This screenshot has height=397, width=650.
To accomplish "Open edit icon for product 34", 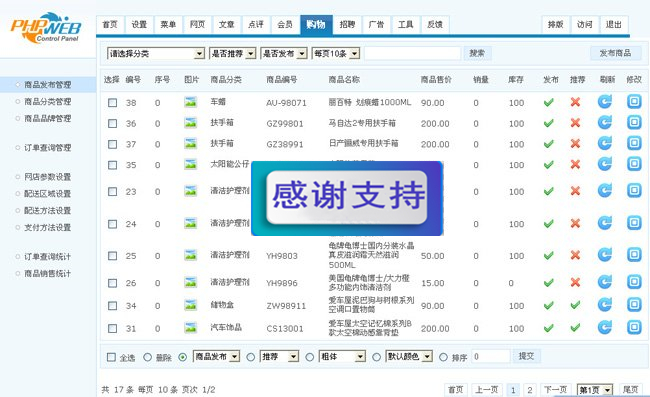I will tap(634, 305).
